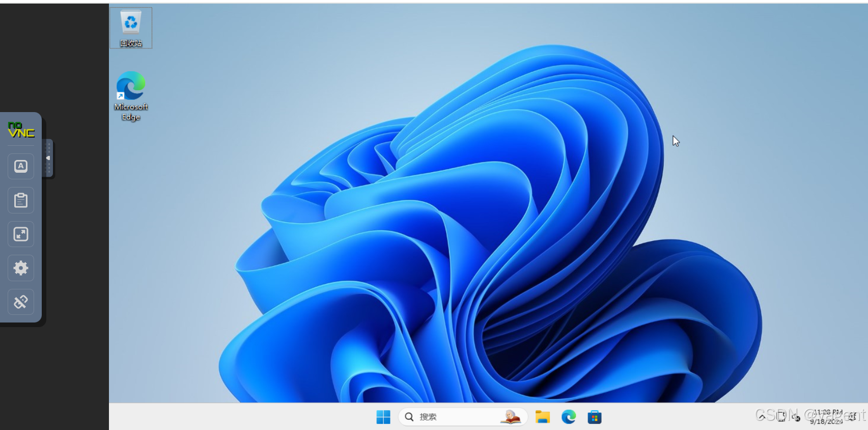Select the Microsoft Edge desktop shortcut
The height and width of the screenshot is (430, 868).
point(131,96)
